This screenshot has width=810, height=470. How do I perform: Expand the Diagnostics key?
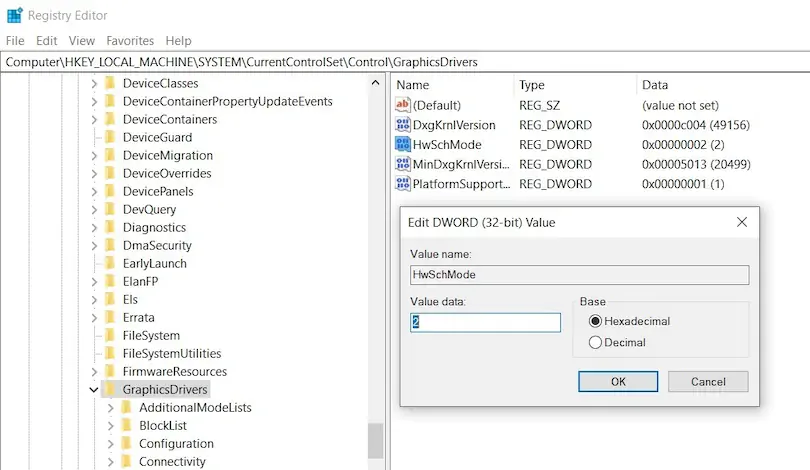[x=94, y=227]
